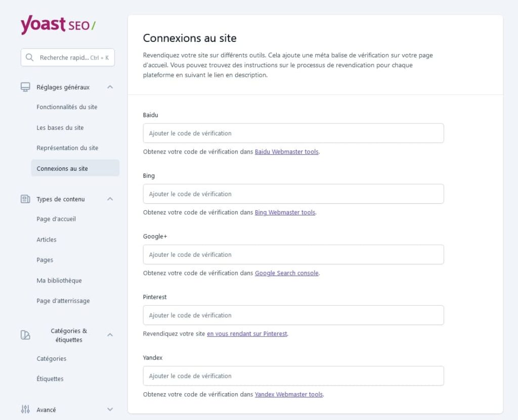Image resolution: width=518 pixels, height=420 pixels.
Task: Collapse the Réglages généraux section
Action: point(110,86)
